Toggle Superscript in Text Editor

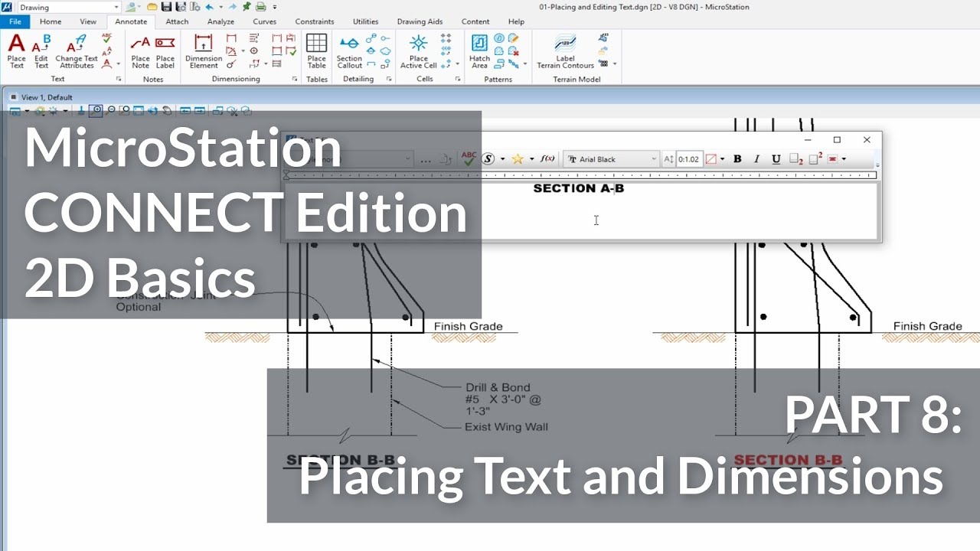816,158
